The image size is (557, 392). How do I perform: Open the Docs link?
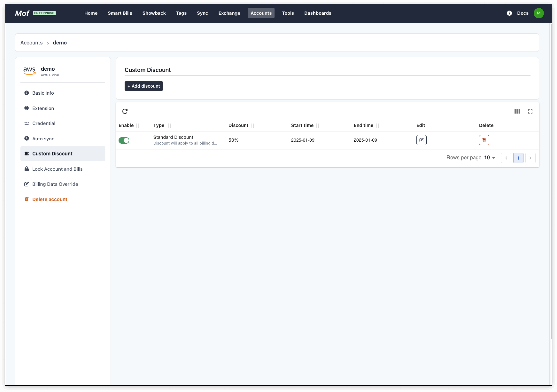coord(523,13)
